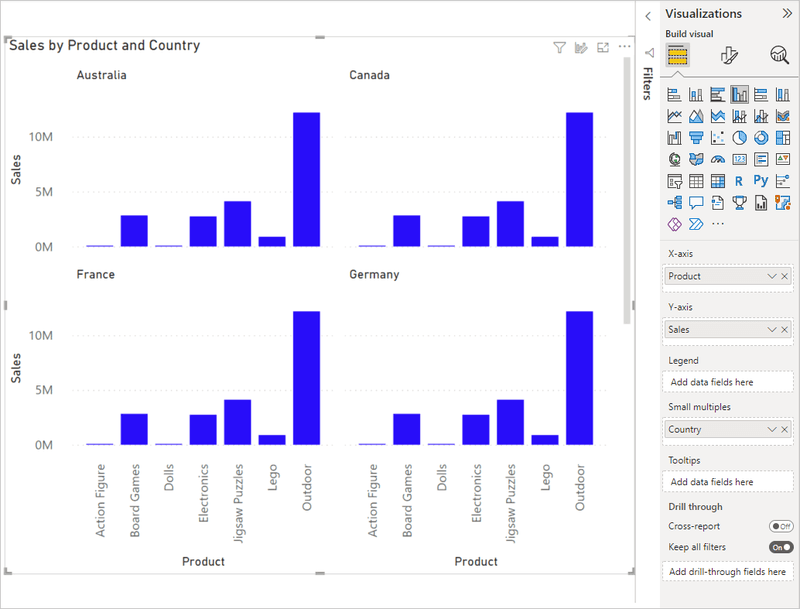Select the matrix visual icon

pyautogui.click(x=716, y=180)
